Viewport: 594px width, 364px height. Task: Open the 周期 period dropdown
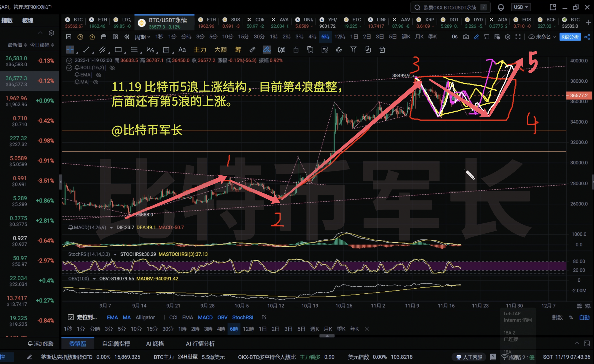[143, 37]
